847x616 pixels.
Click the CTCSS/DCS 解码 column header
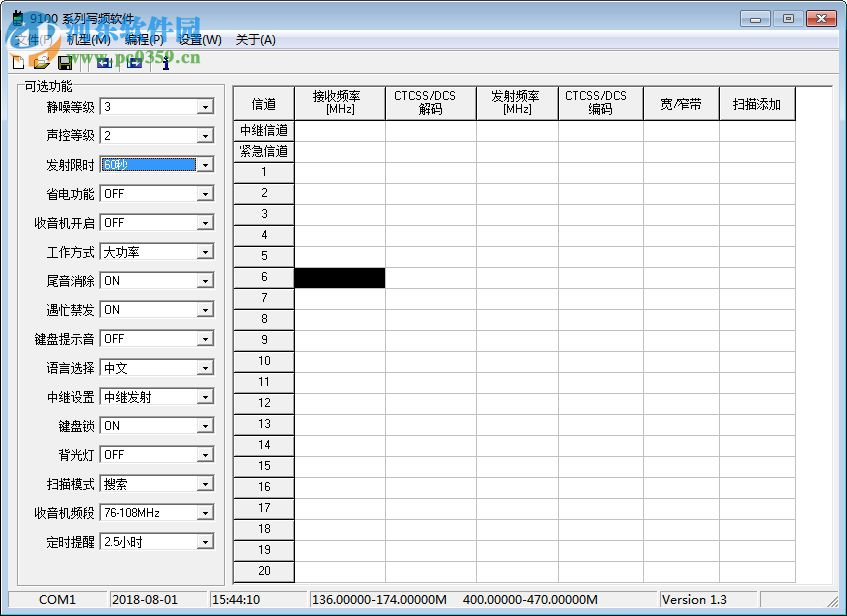click(x=431, y=103)
